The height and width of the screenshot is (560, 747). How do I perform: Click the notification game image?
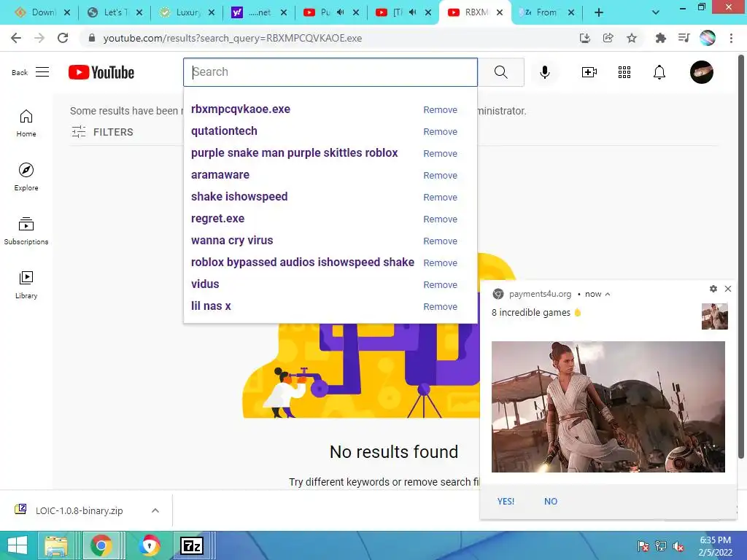click(608, 407)
